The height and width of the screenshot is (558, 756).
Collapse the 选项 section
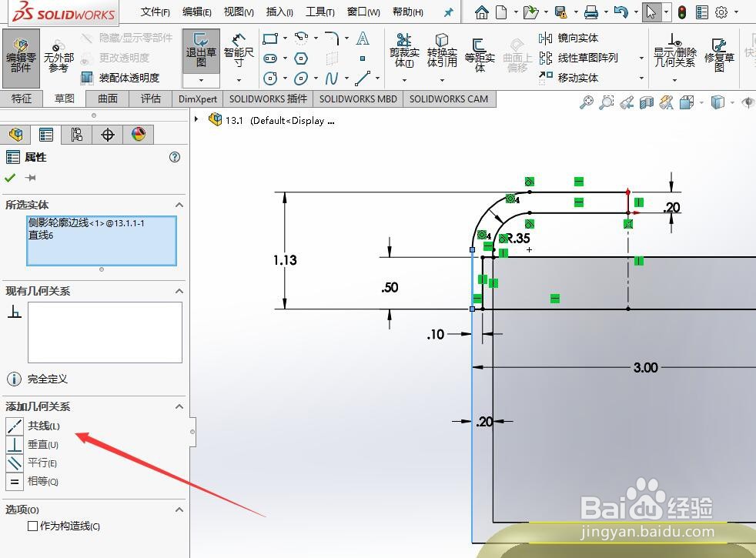click(179, 510)
